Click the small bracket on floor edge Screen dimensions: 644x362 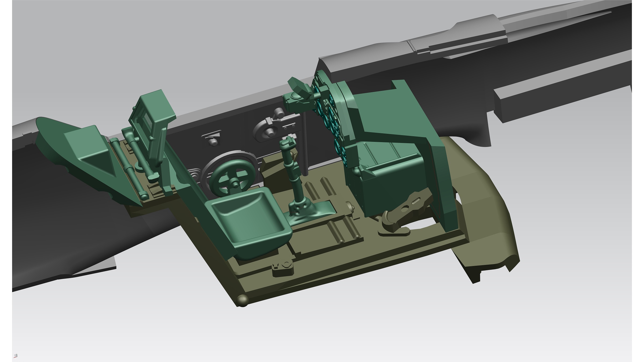tap(283, 268)
